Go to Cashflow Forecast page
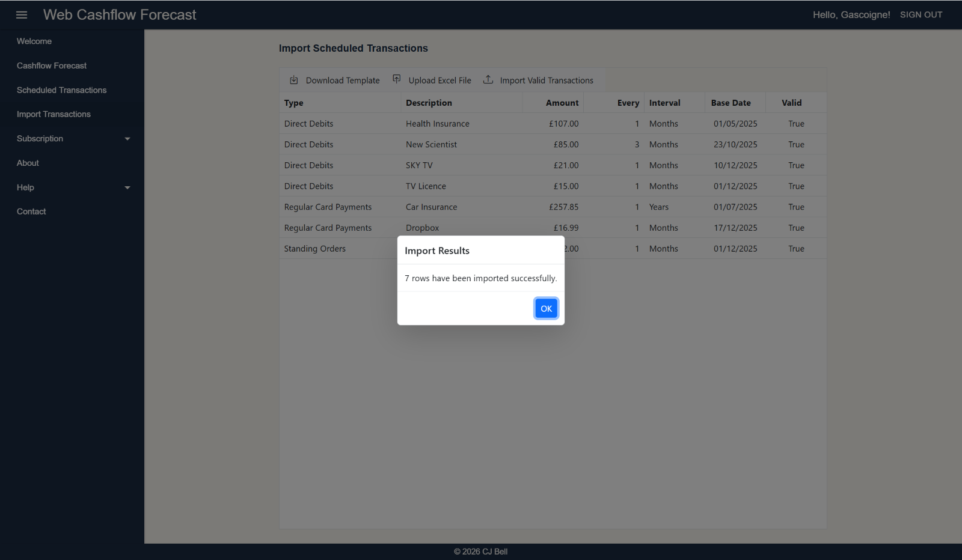The height and width of the screenshot is (560, 962). [52, 65]
